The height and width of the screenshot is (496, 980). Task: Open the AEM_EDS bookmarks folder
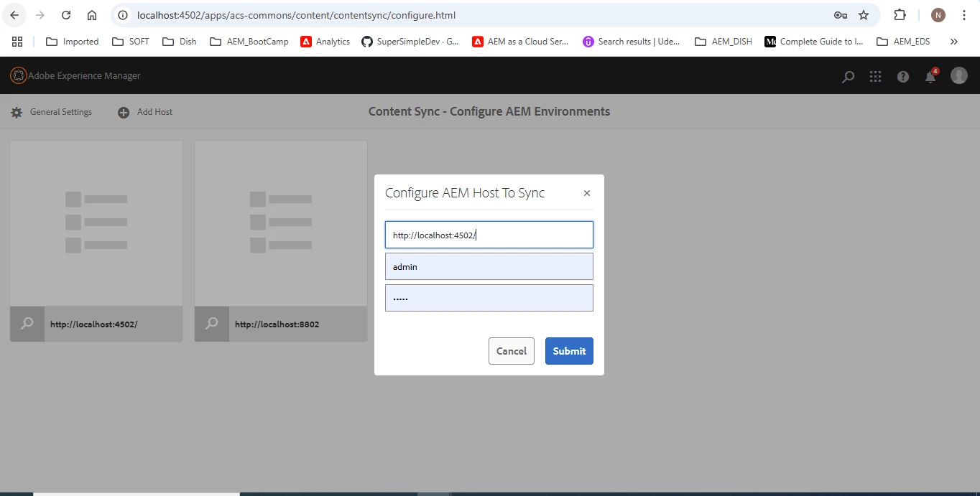(903, 42)
